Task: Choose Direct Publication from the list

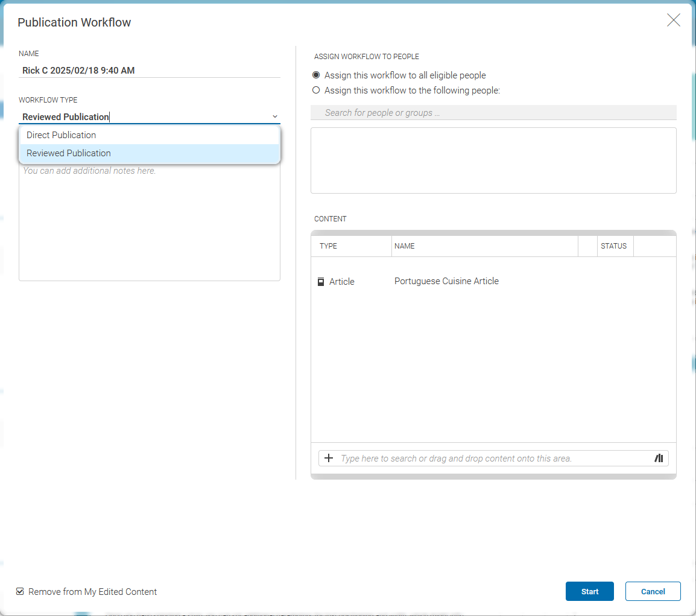Action: 62,135
